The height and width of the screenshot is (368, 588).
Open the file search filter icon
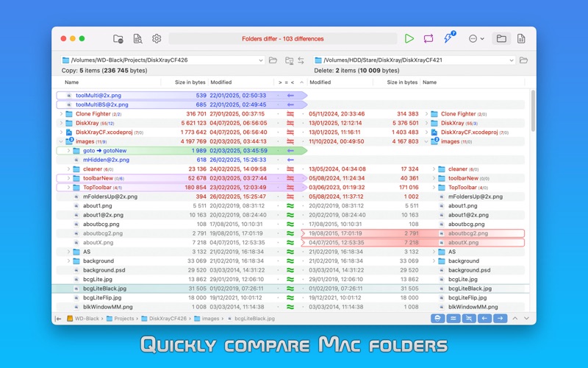pyautogui.click(x=137, y=39)
